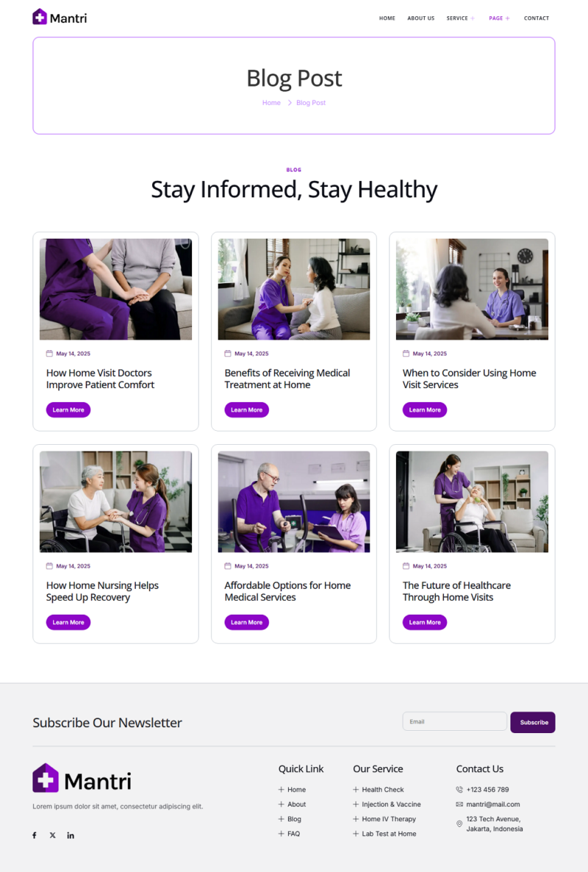
Task: Click the location pin icon beside address
Action: (x=459, y=823)
